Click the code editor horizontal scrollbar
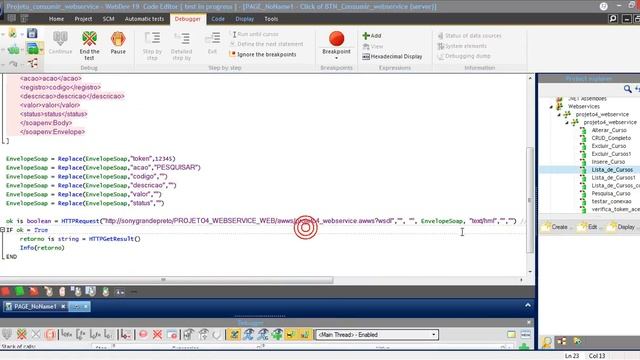640x360 pixels. (x=167, y=280)
